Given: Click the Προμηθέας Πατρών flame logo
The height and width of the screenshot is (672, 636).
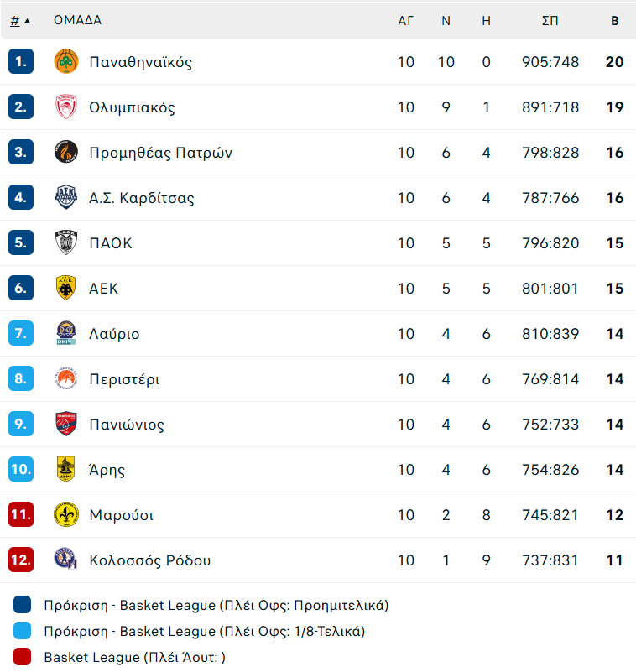Looking at the screenshot, I should (66, 153).
